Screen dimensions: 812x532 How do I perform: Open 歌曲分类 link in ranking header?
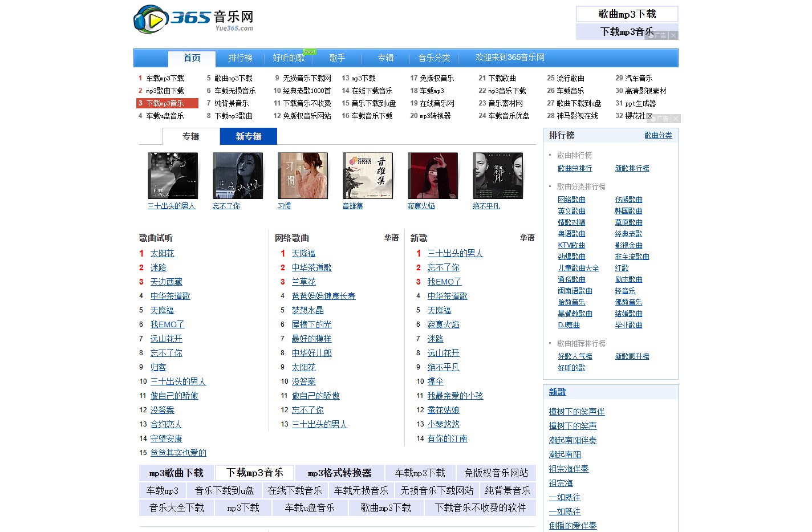[658, 135]
